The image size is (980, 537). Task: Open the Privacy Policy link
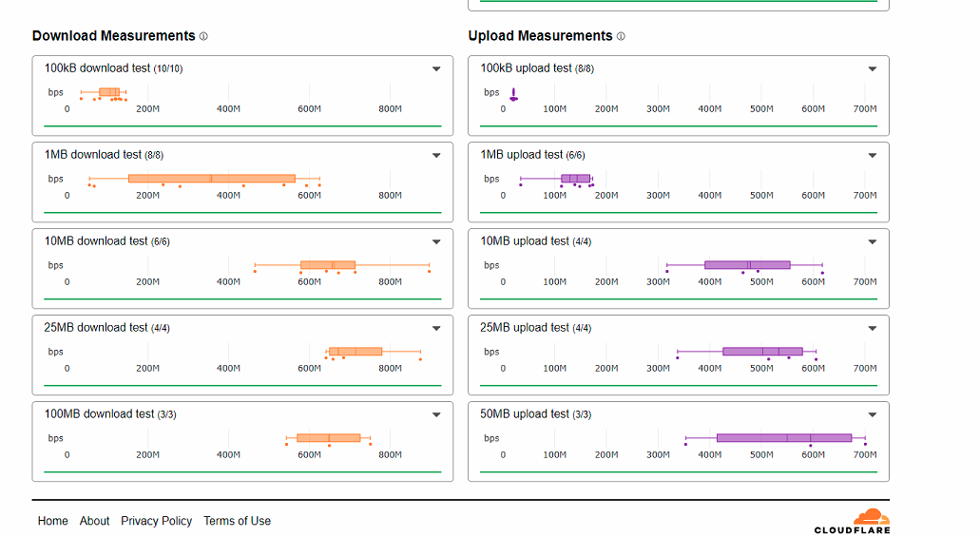tap(156, 521)
